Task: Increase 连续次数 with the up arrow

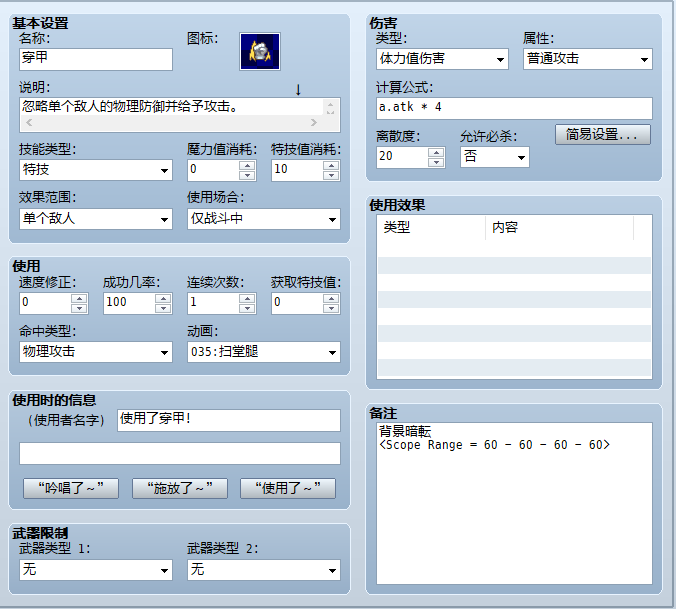Action: coord(247,299)
